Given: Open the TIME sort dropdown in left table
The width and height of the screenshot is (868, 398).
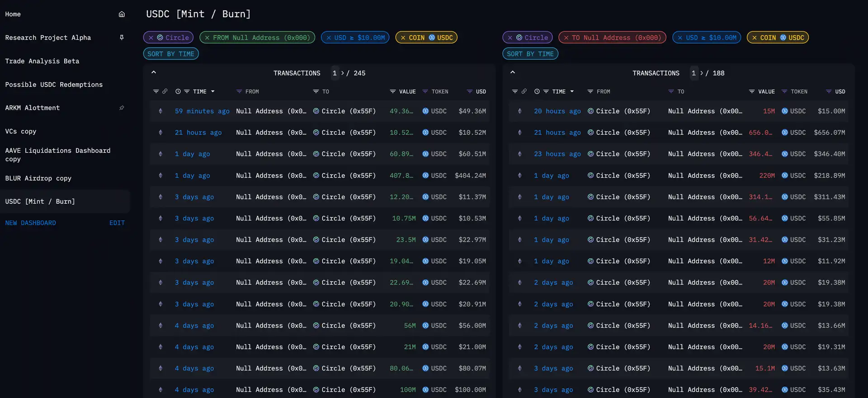Looking at the screenshot, I should coord(213,92).
